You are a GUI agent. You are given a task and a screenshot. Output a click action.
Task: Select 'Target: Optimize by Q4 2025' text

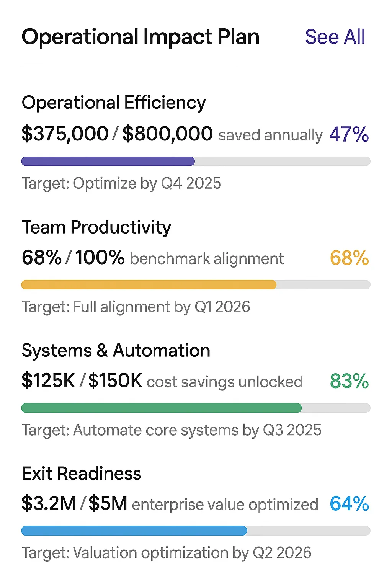point(121,183)
